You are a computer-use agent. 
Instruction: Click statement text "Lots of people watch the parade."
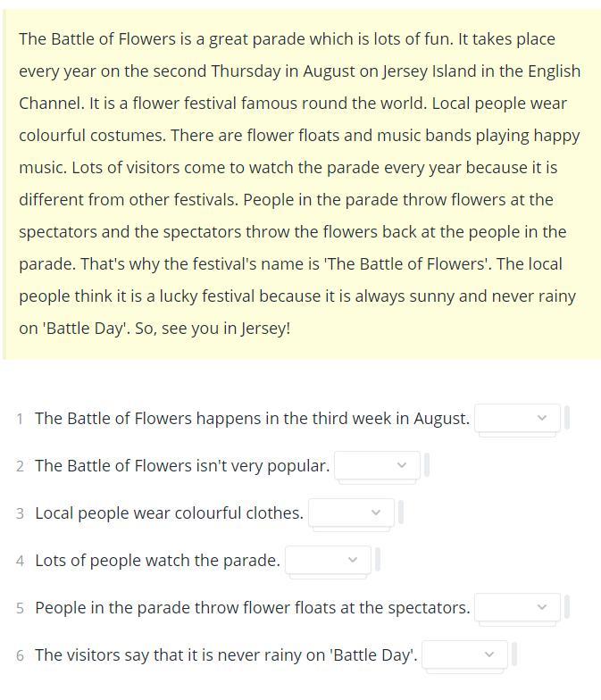(157, 561)
